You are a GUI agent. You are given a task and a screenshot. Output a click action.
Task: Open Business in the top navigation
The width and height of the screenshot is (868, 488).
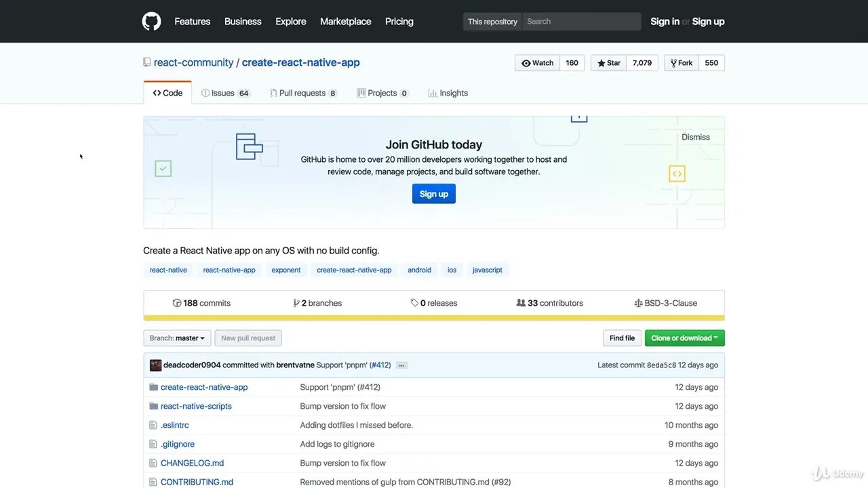[x=243, y=21]
